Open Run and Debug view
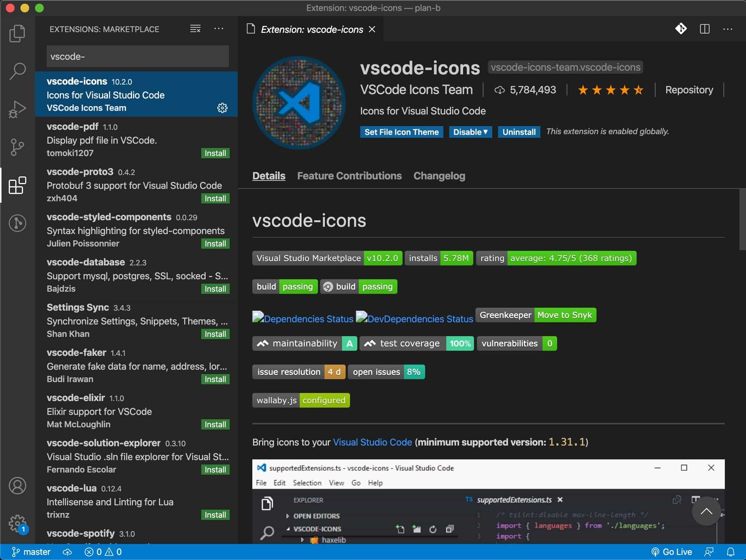 coord(17,109)
